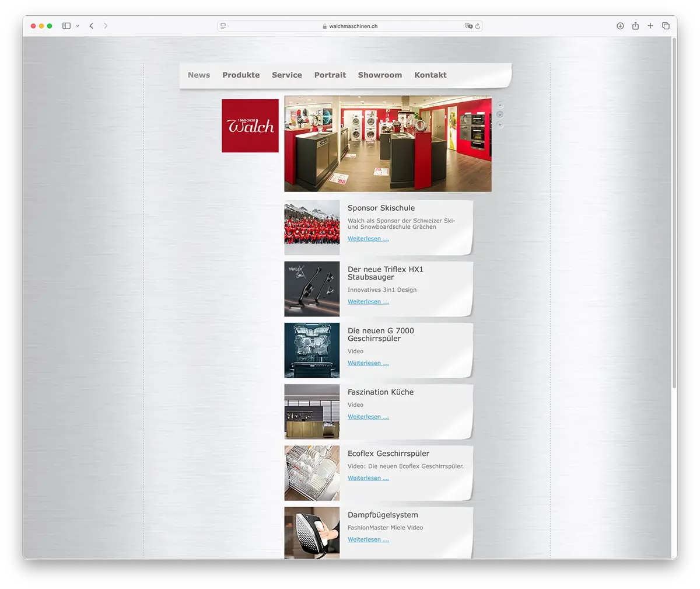Open a new tab with plus icon
This screenshot has height=589, width=700.
pyautogui.click(x=650, y=26)
